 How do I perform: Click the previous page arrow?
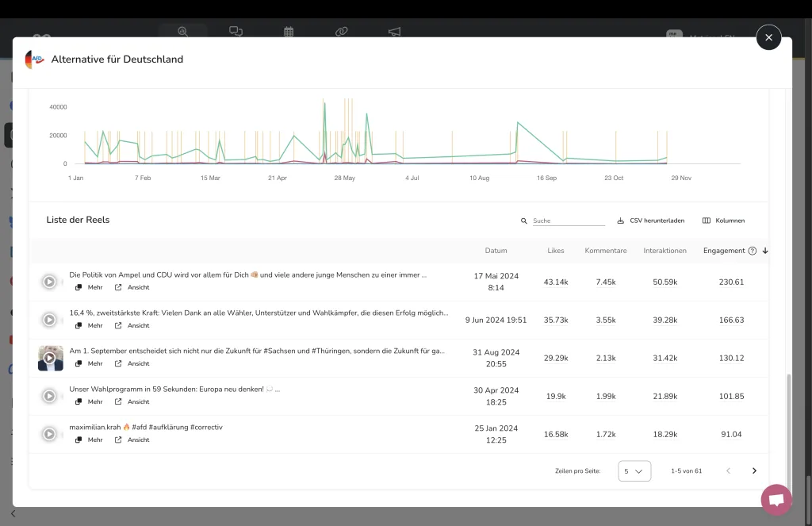pyautogui.click(x=728, y=470)
